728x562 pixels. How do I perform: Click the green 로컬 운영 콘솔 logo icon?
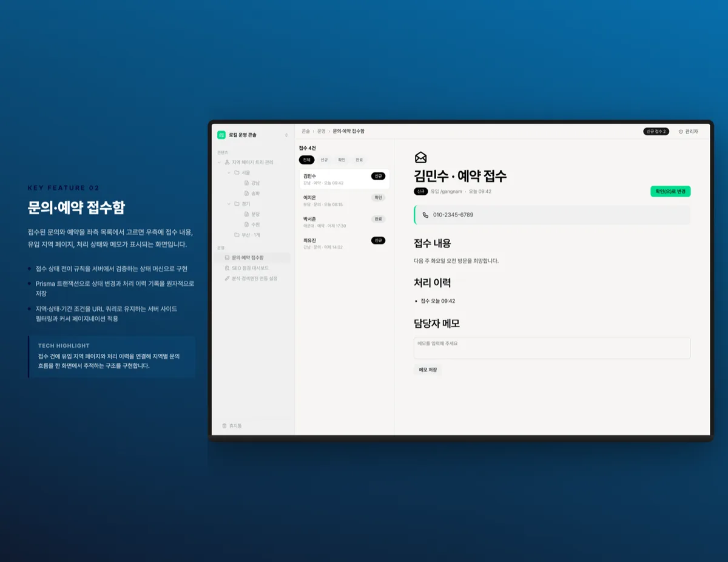coord(221,135)
